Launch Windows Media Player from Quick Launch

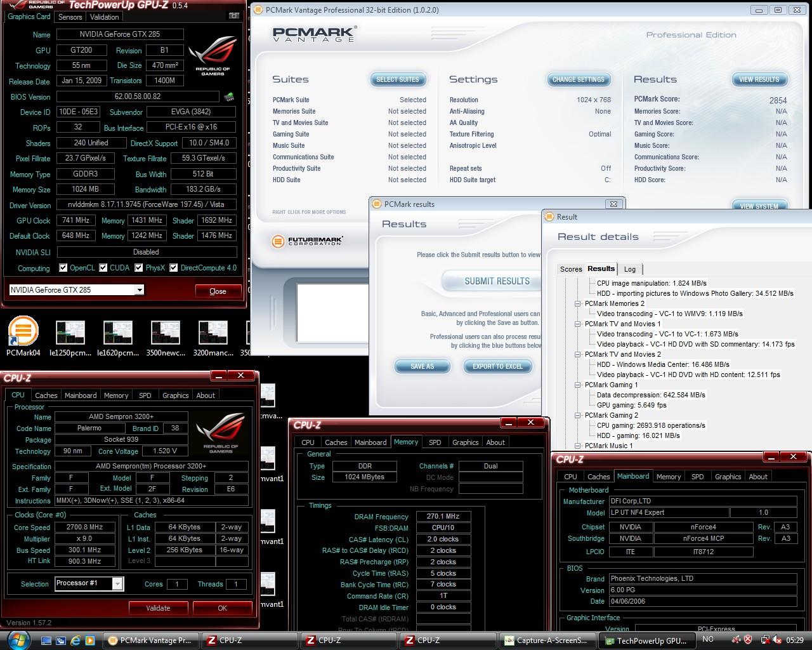tap(90, 640)
